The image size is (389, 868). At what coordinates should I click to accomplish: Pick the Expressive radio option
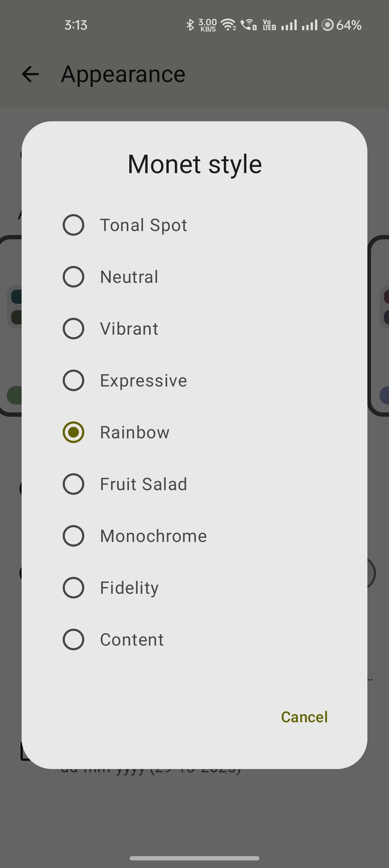coord(73,381)
